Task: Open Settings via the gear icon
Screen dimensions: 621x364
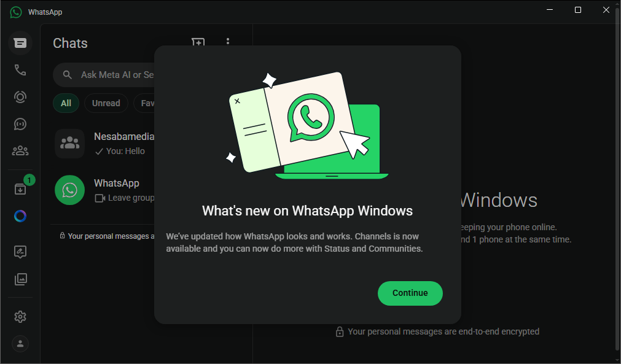Action: point(20,317)
